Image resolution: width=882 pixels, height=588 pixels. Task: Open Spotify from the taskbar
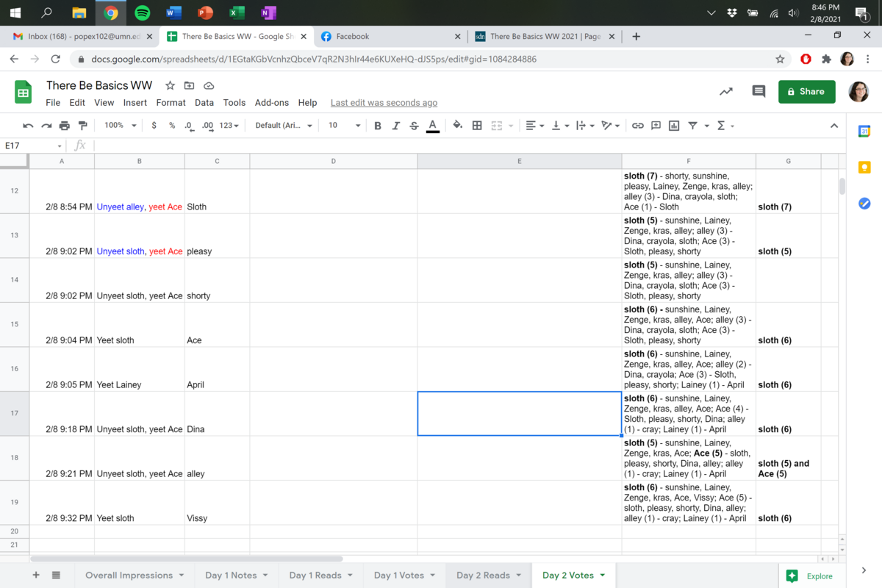[x=143, y=13]
